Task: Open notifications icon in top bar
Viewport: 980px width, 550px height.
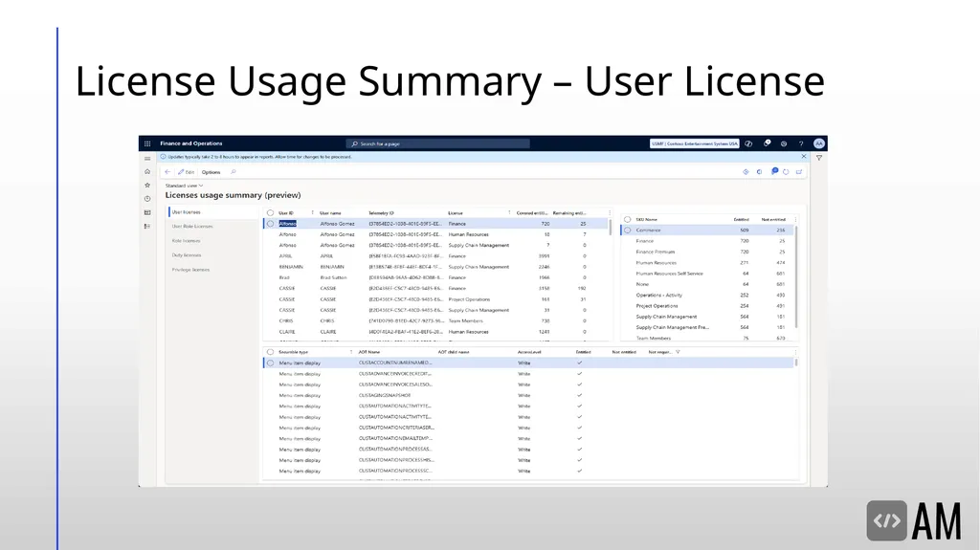Action: [x=767, y=143]
